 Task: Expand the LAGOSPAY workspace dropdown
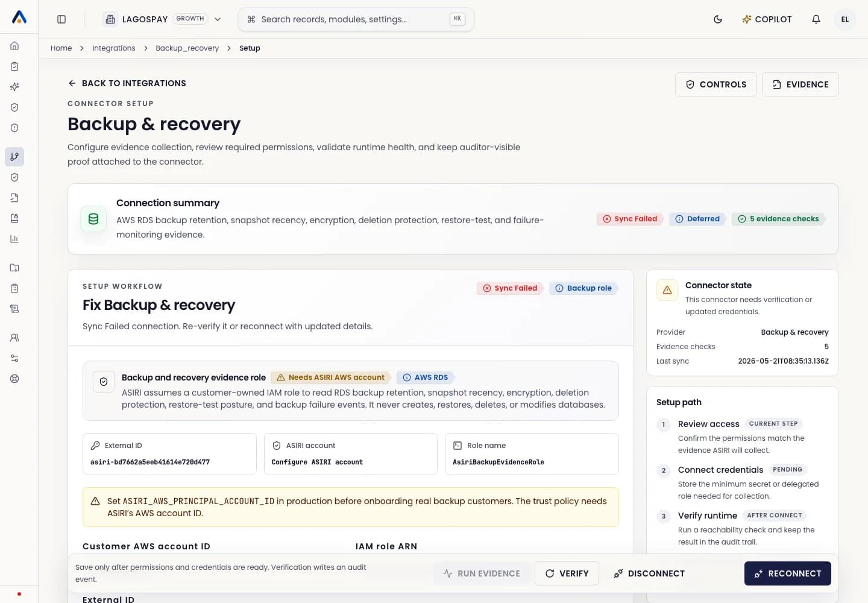[x=162, y=19]
